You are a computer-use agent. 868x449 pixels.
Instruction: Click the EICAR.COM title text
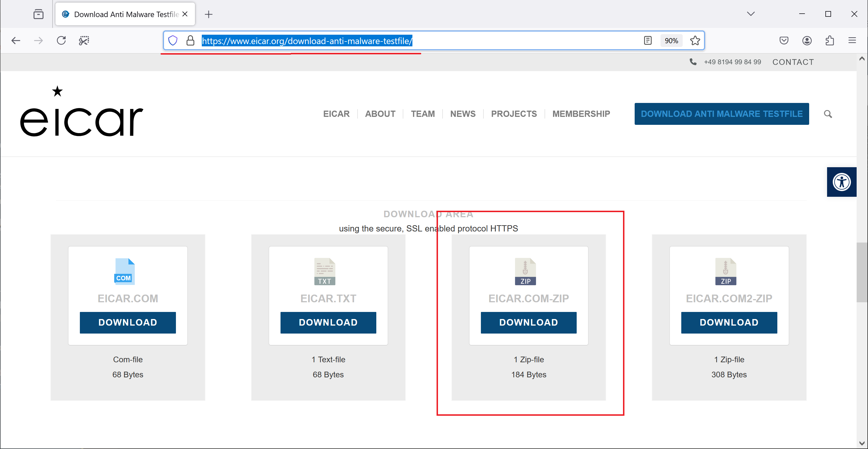click(128, 298)
